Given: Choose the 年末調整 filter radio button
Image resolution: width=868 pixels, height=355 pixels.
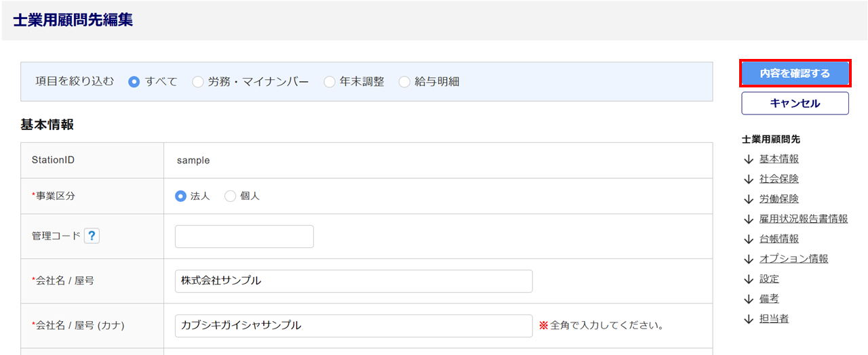Looking at the screenshot, I should (x=330, y=82).
